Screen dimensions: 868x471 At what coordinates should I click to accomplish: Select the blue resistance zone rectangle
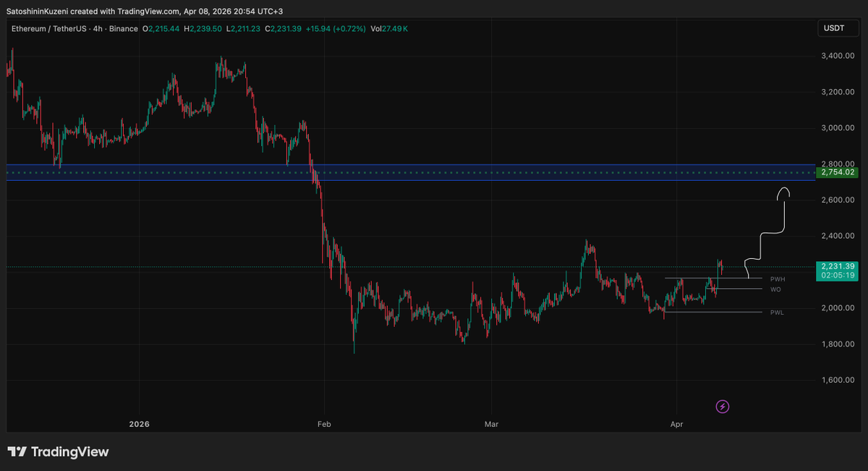tap(411, 172)
